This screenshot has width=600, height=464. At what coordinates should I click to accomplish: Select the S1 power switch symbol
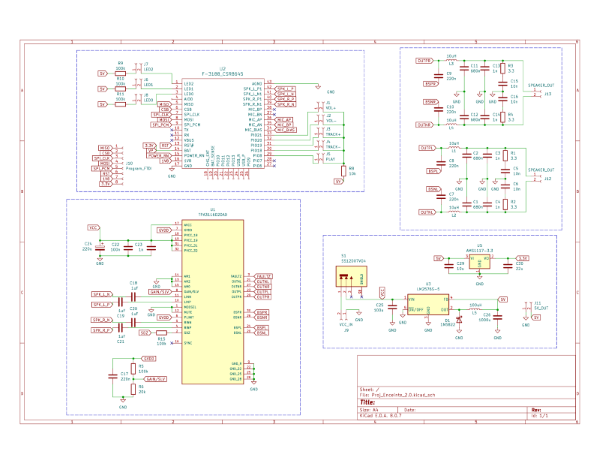pos(351,277)
